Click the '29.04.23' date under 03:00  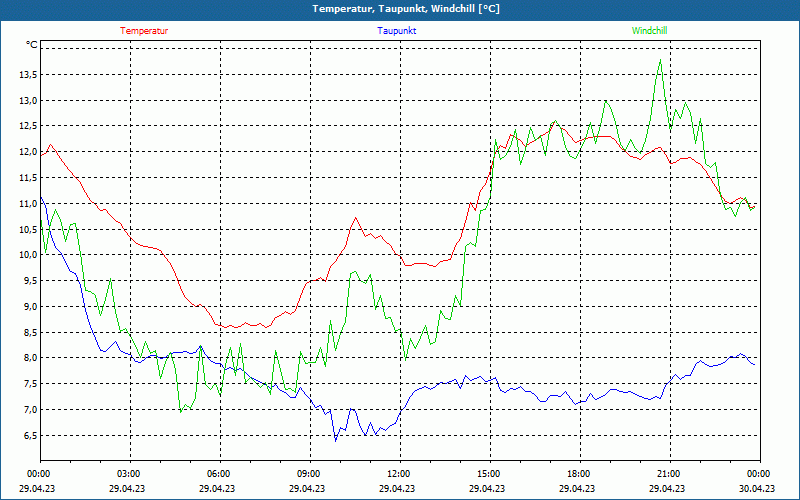(x=128, y=488)
